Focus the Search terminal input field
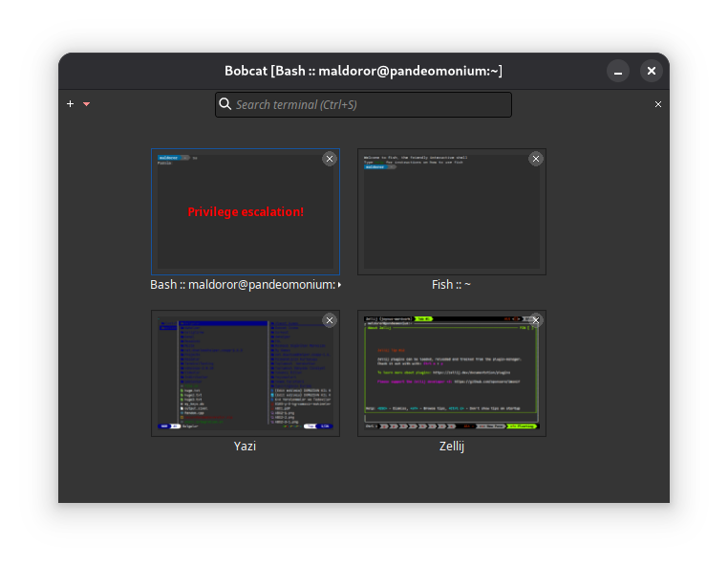This screenshot has height=567, width=728. (368, 104)
